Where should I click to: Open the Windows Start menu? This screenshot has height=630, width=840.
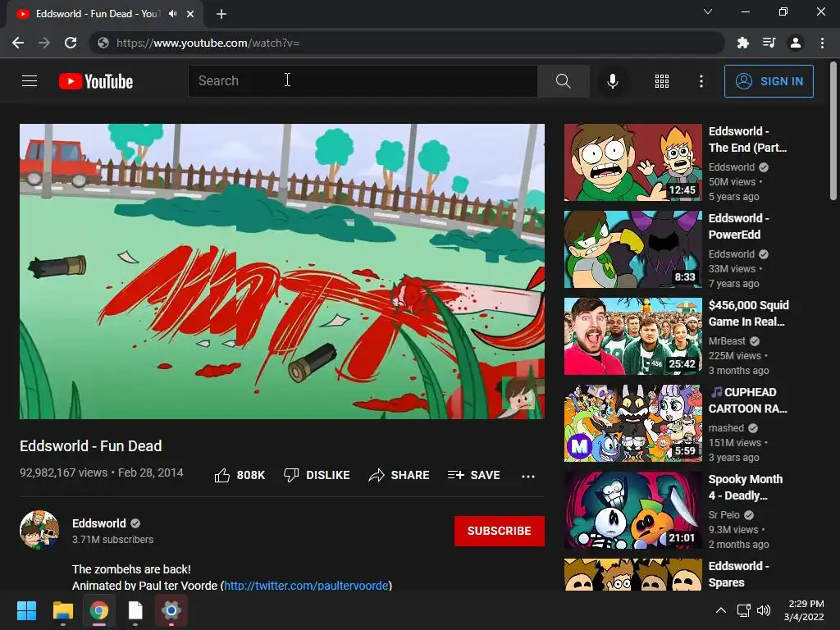26,610
